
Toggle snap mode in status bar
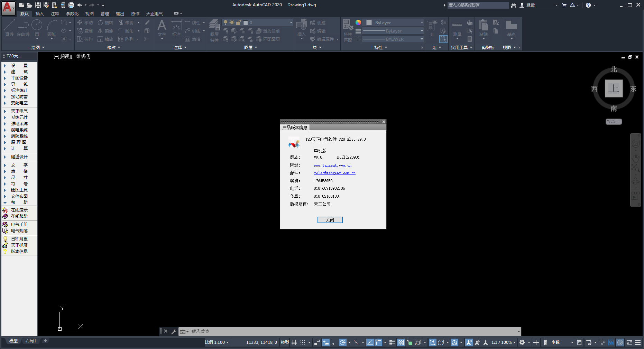303,342
